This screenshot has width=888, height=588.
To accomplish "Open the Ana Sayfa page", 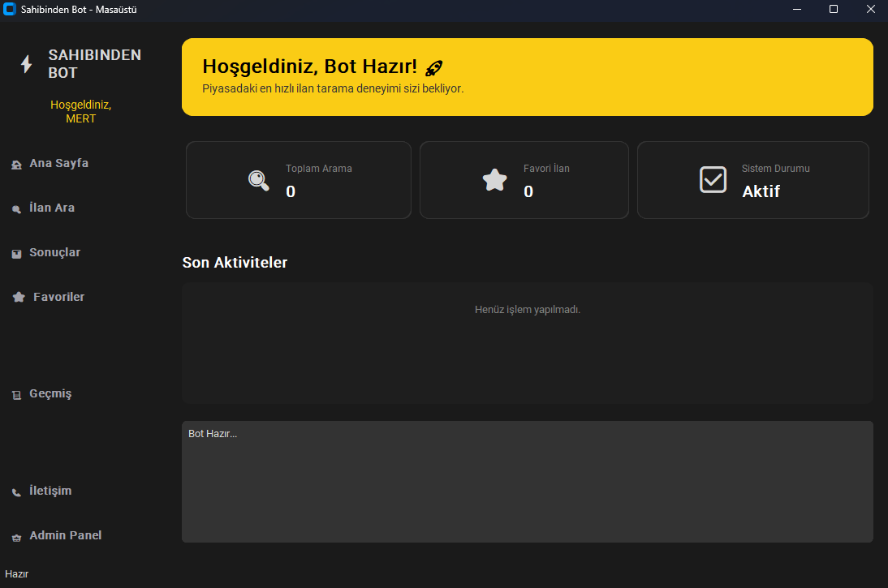I will pyautogui.click(x=59, y=163).
